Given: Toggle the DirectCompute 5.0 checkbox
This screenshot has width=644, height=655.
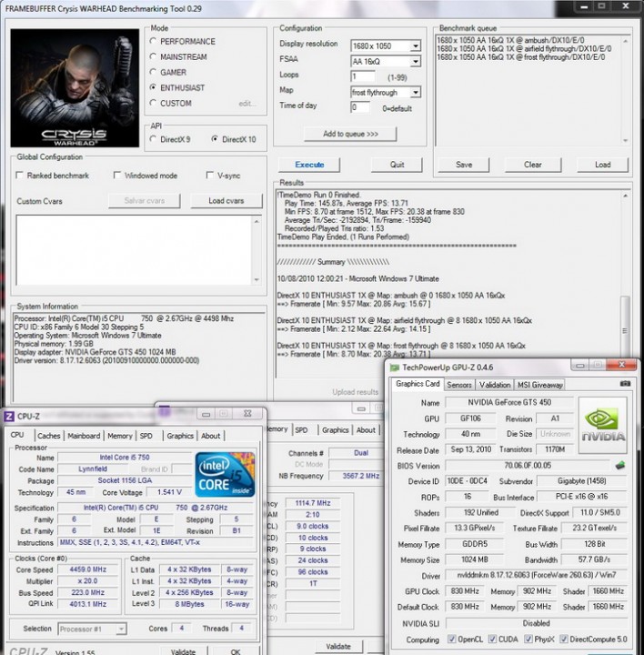Looking at the screenshot, I should point(563,639).
